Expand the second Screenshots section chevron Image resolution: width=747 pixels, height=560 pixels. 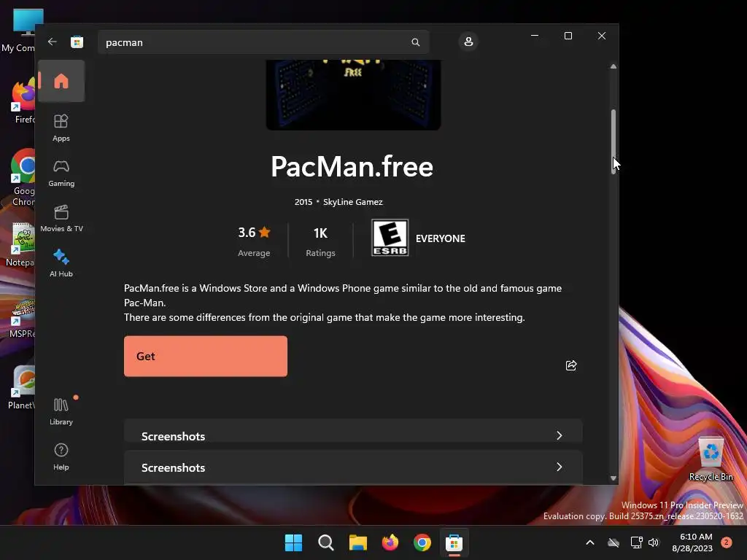click(x=560, y=467)
